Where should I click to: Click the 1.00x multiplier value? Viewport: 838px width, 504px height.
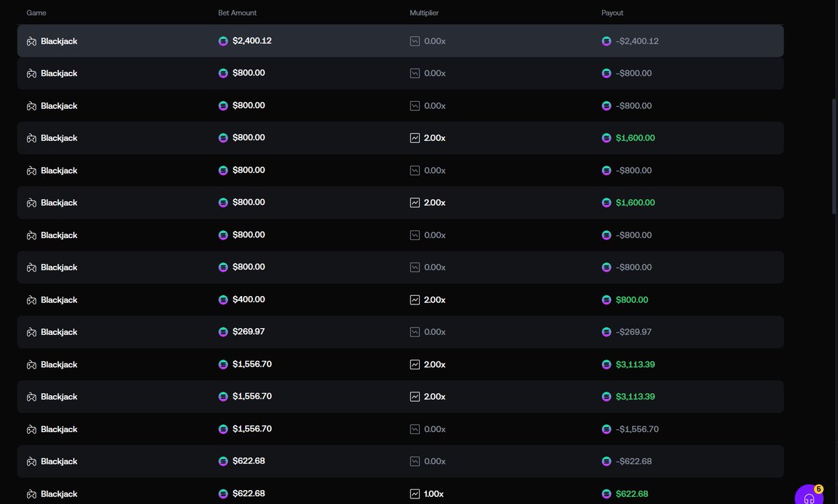[x=434, y=494]
